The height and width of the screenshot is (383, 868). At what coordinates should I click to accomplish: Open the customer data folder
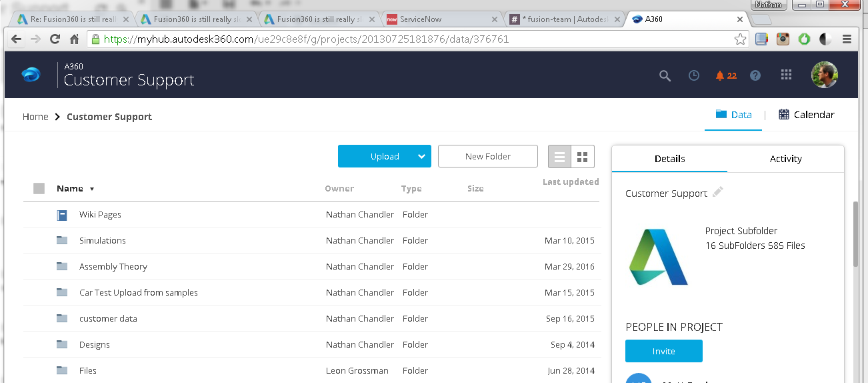point(108,318)
